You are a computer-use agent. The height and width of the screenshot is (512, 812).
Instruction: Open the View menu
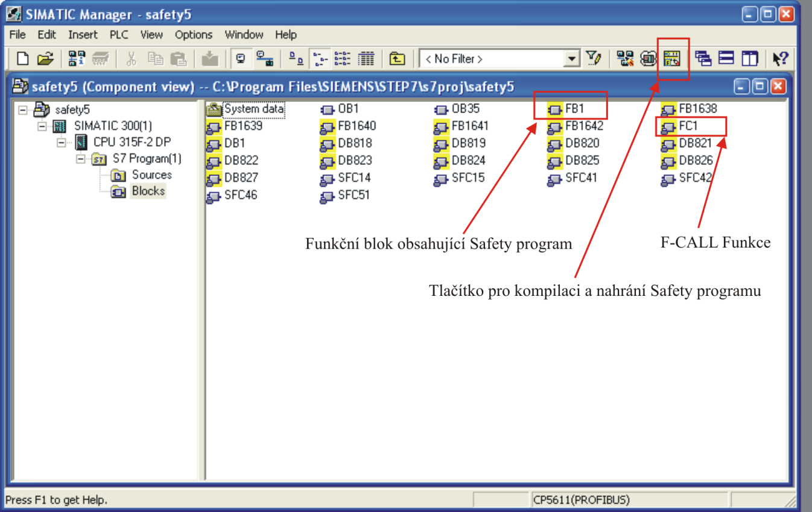(151, 34)
